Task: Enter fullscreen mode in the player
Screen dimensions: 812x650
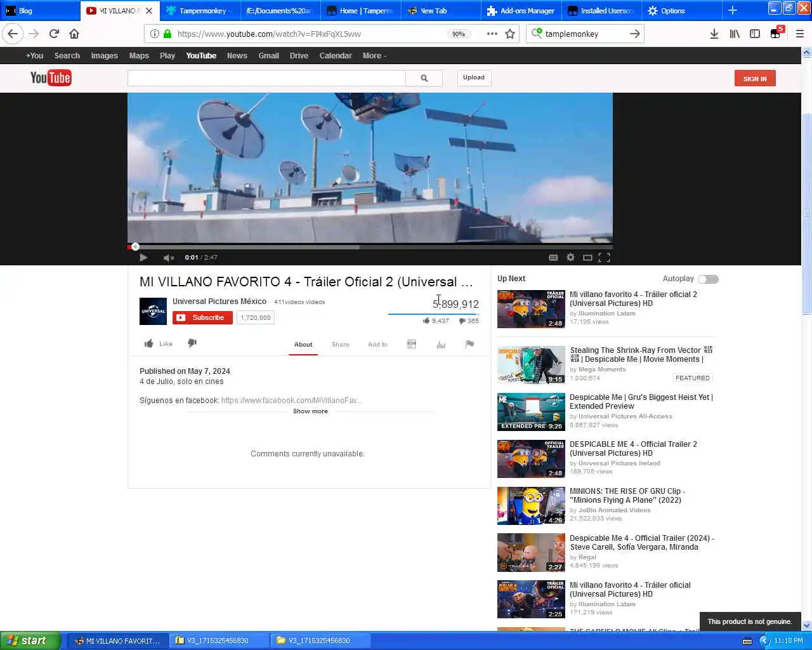Action: click(x=605, y=257)
